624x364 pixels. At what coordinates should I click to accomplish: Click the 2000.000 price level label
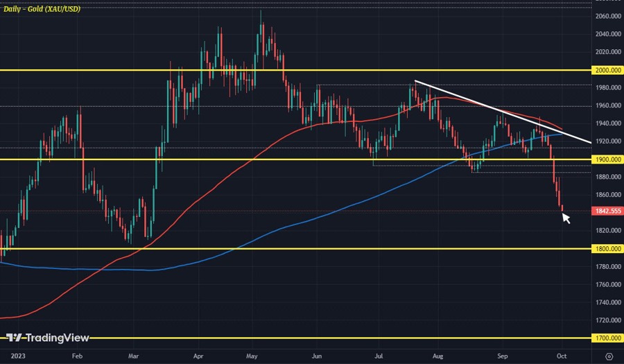point(608,70)
